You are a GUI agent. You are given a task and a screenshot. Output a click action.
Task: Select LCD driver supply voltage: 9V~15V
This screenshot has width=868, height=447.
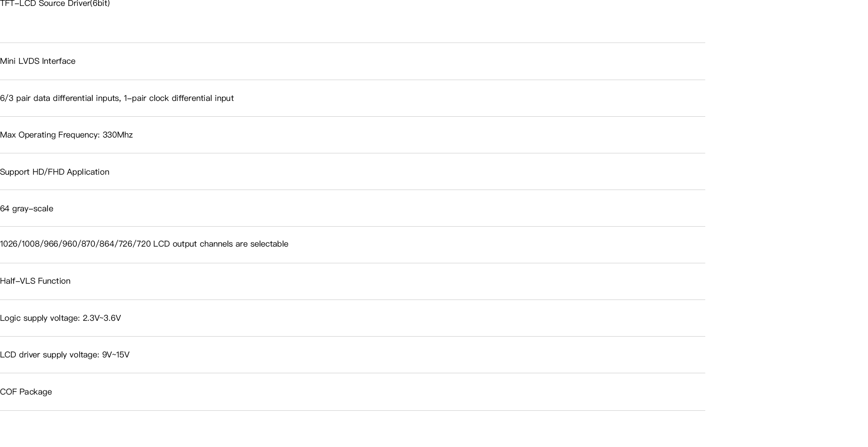coord(65,355)
